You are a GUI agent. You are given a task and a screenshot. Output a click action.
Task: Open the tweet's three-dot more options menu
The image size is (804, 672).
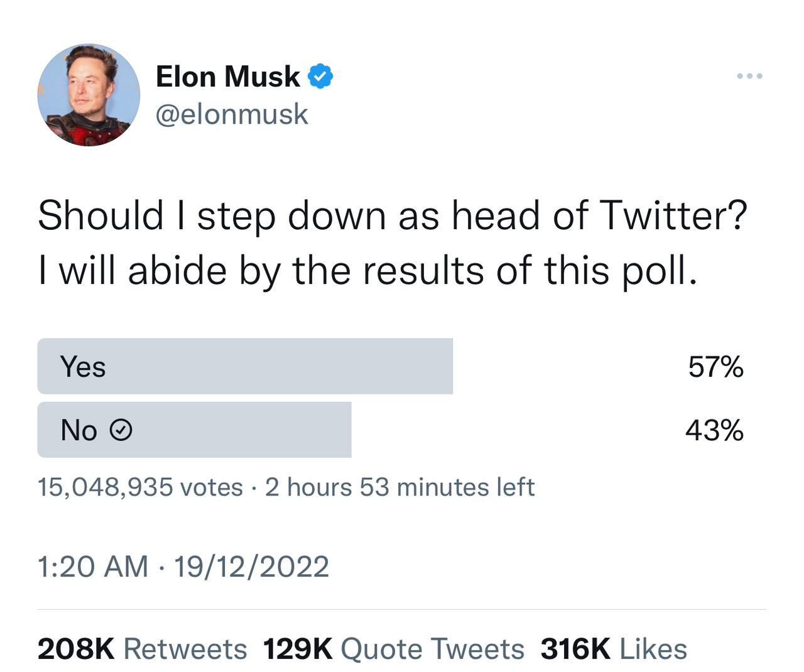749,76
